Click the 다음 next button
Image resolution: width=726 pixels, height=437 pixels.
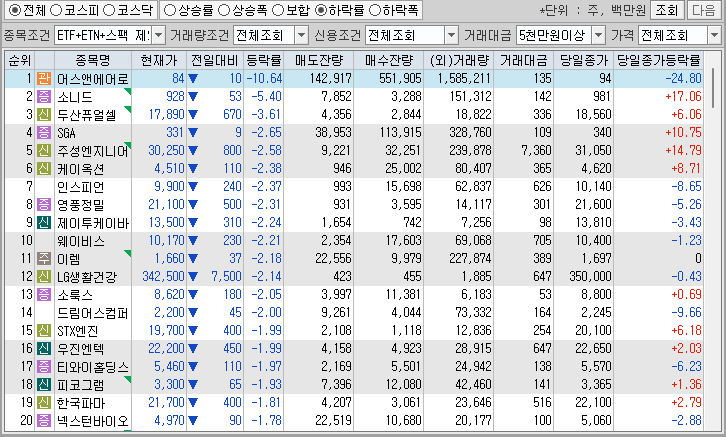(x=703, y=10)
